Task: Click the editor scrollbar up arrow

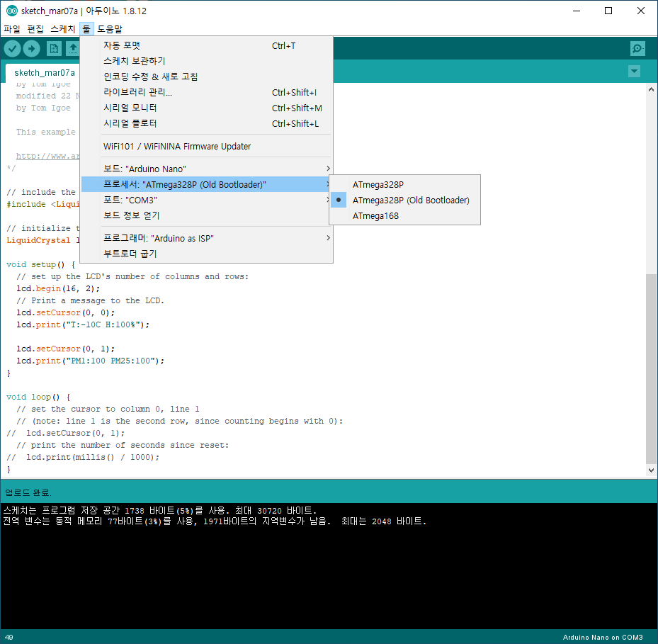Action: tap(651, 89)
